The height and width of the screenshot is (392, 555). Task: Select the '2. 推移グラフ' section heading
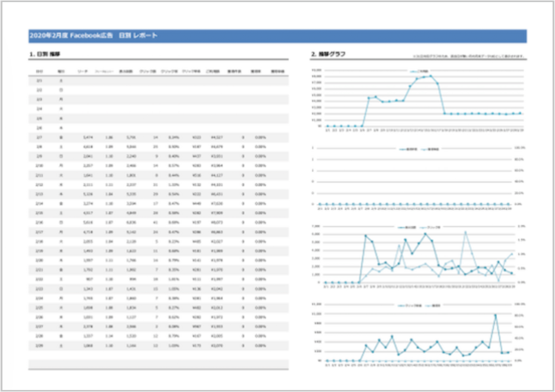(328, 54)
